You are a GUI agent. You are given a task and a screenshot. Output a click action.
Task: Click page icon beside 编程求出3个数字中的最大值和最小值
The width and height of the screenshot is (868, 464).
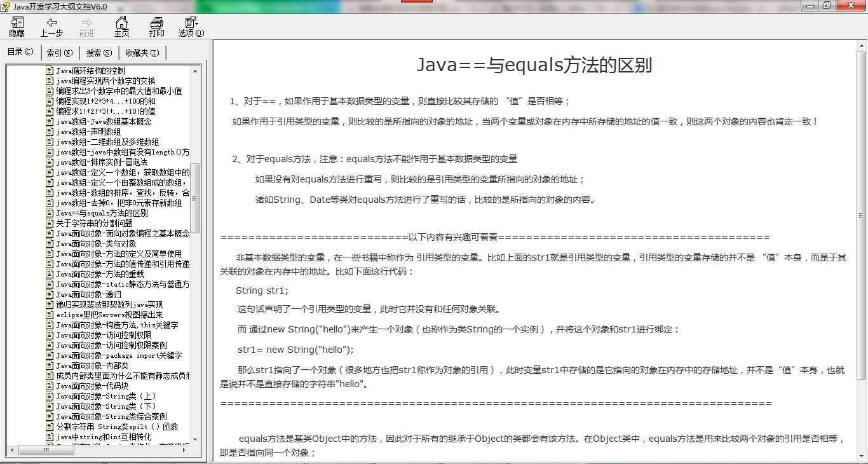pos(50,91)
